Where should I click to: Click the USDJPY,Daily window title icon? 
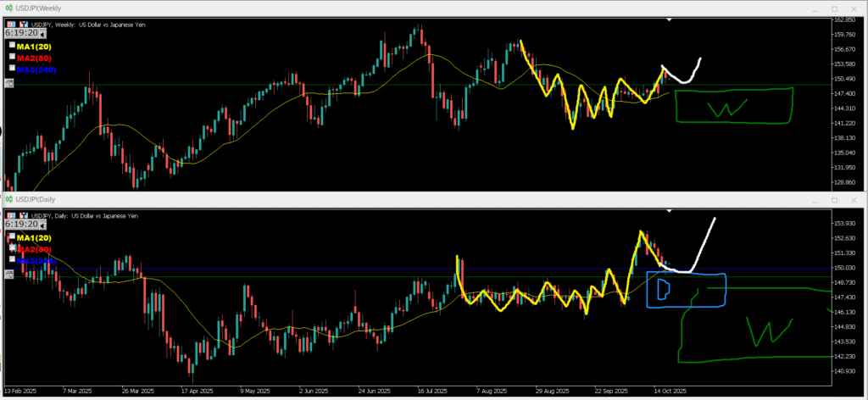pyautogui.click(x=8, y=198)
